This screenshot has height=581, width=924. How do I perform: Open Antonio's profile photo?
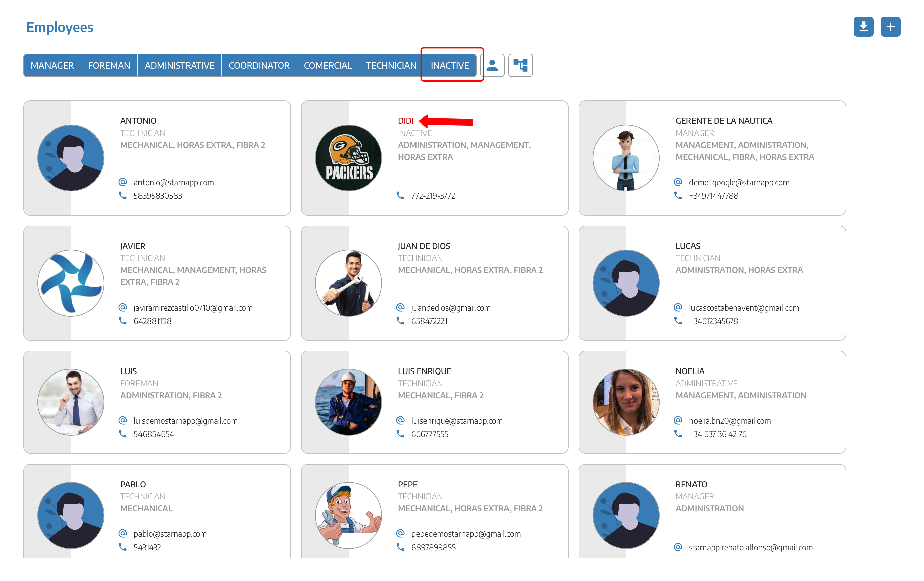point(71,158)
